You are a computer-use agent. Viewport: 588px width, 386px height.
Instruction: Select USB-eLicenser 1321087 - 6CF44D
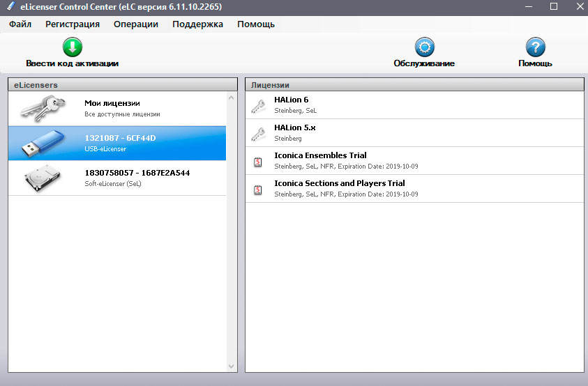tap(117, 143)
